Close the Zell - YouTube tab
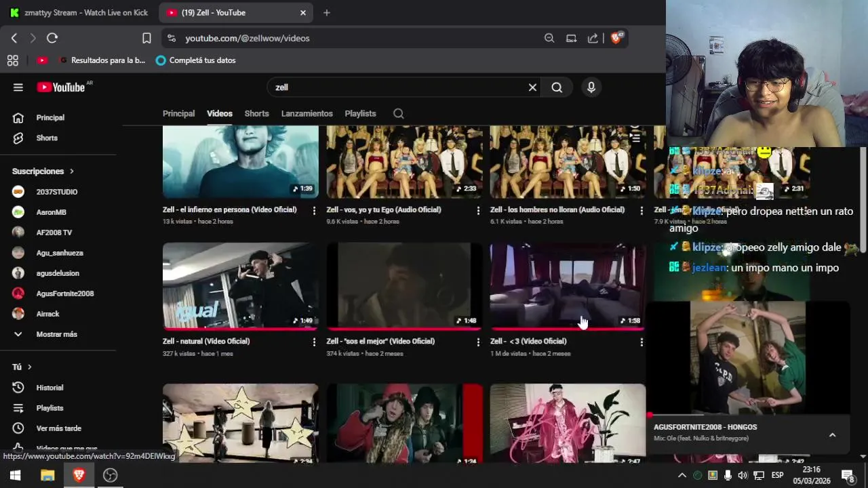The width and height of the screenshot is (868, 488). click(303, 12)
